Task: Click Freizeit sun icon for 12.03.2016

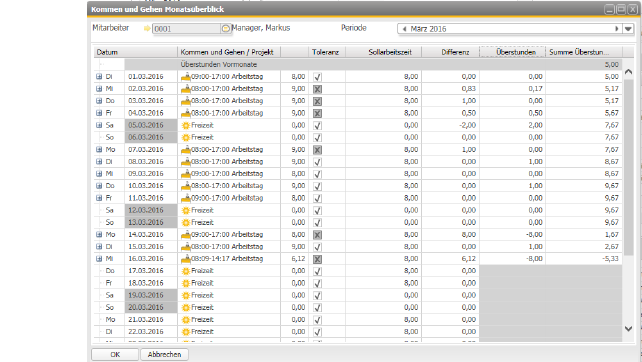Action: tap(186, 210)
